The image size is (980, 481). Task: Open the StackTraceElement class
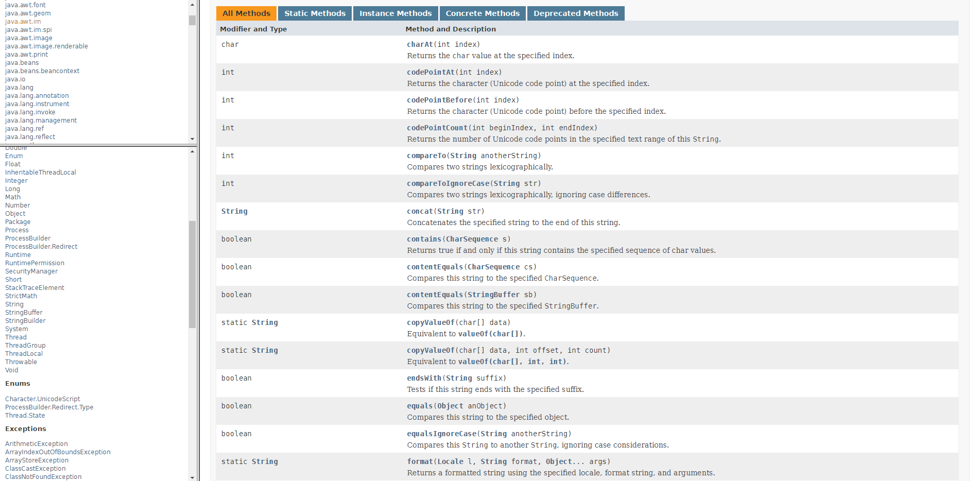point(35,288)
